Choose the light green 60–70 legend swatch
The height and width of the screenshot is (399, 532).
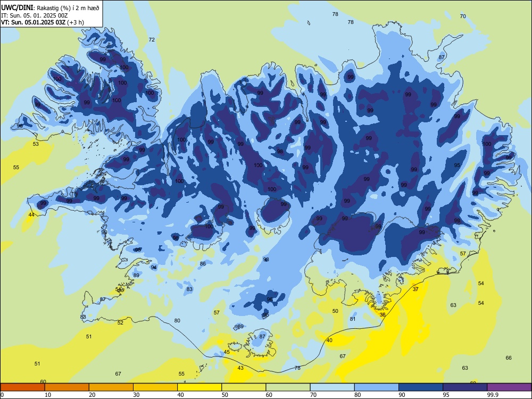coord(288,387)
